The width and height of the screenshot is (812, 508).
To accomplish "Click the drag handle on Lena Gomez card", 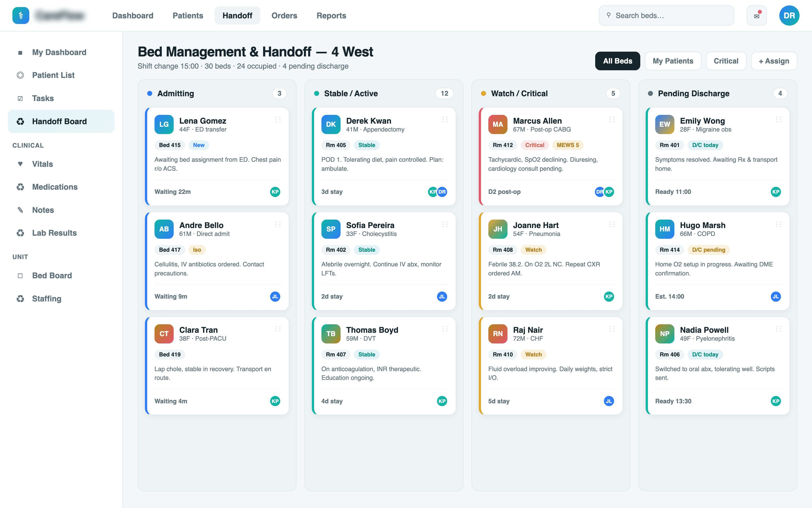I will pyautogui.click(x=278, y=120).
